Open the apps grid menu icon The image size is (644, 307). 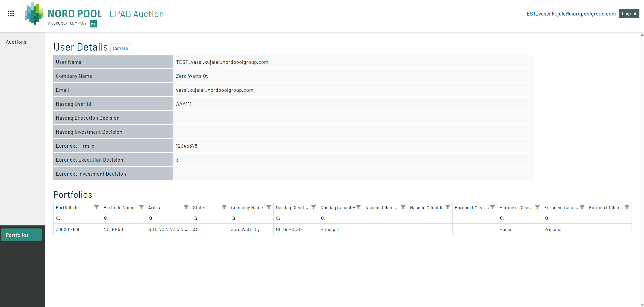pos(11,14)
